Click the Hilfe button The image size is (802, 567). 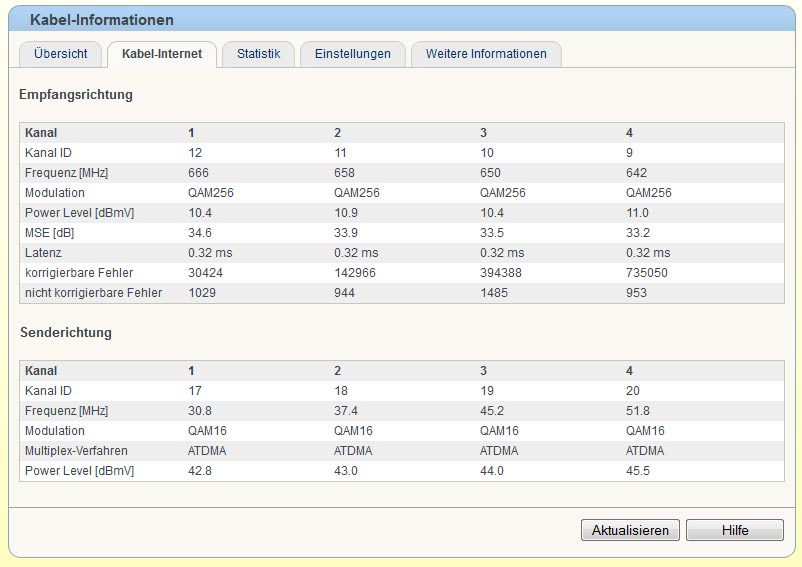pyautogui.click(x=735, y=530)
